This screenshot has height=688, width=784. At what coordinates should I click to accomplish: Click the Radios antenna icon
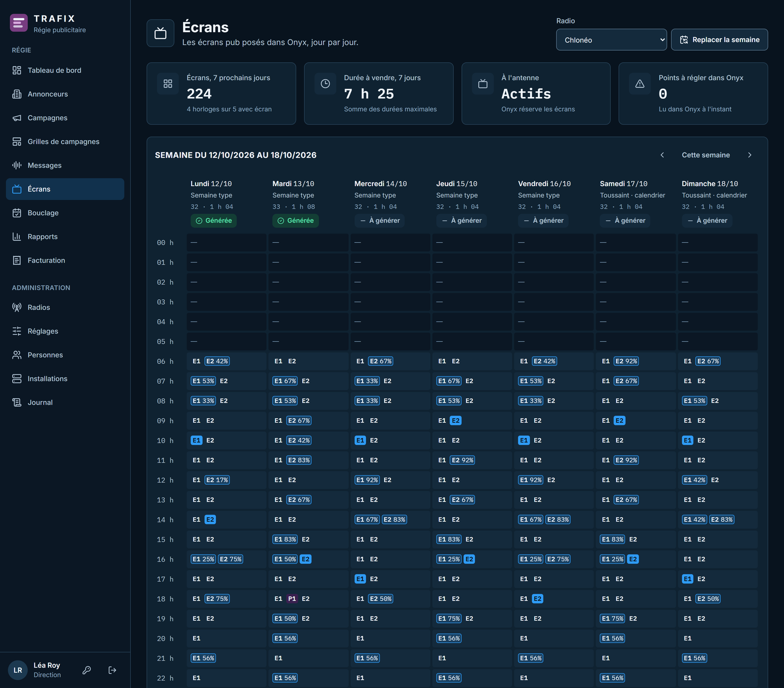17,307
